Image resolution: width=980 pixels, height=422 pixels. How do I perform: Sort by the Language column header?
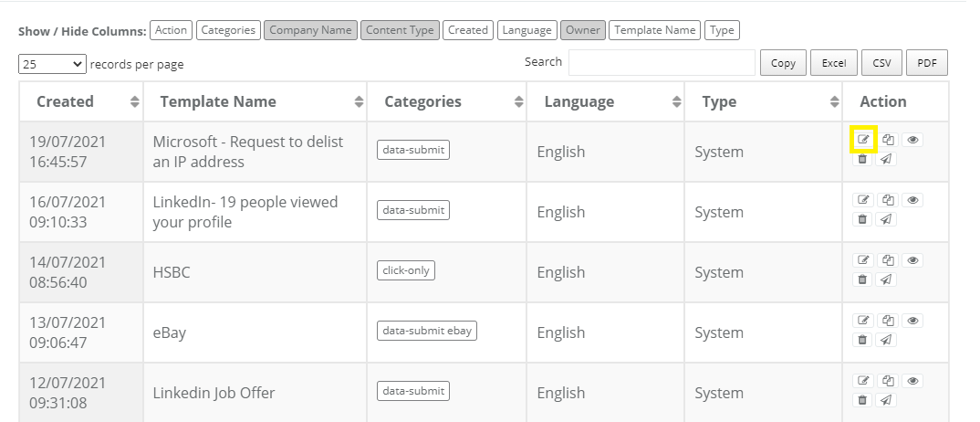[x=606, y=101]
